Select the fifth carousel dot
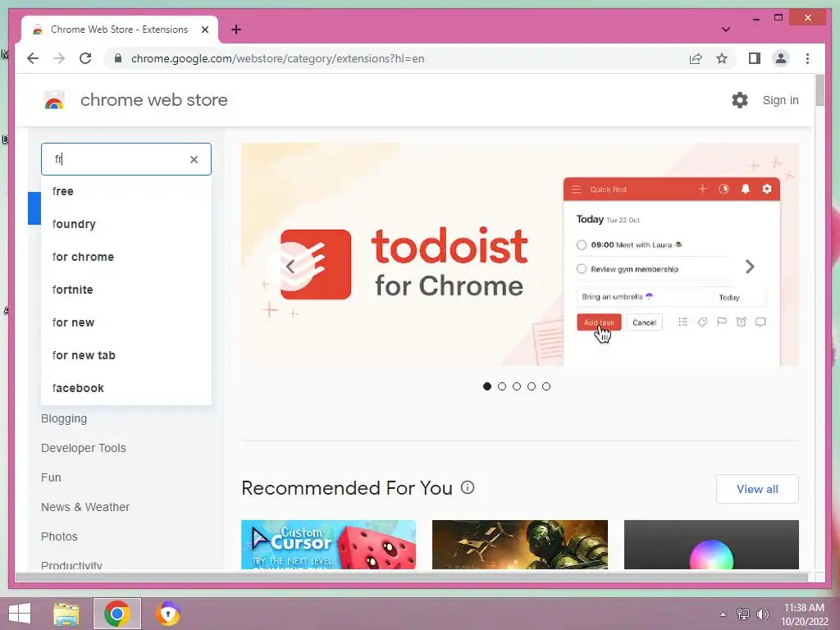 coord(546,386)
